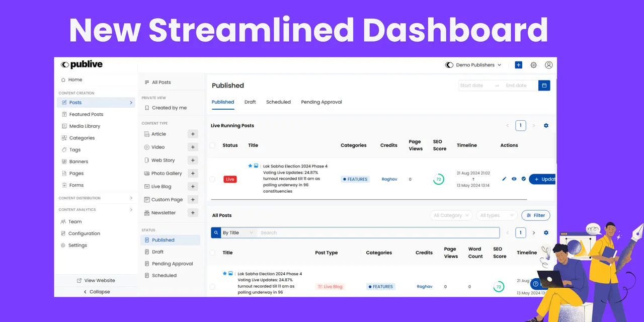Open the All types dropdown
Viewport: 644px width, 322px height.
click(x=497, y=215)
